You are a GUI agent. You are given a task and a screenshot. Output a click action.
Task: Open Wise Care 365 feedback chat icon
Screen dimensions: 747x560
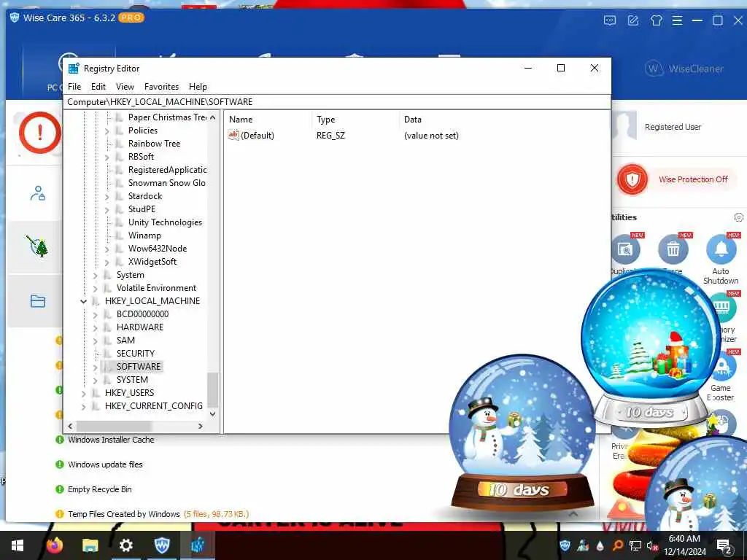[610, 20]
